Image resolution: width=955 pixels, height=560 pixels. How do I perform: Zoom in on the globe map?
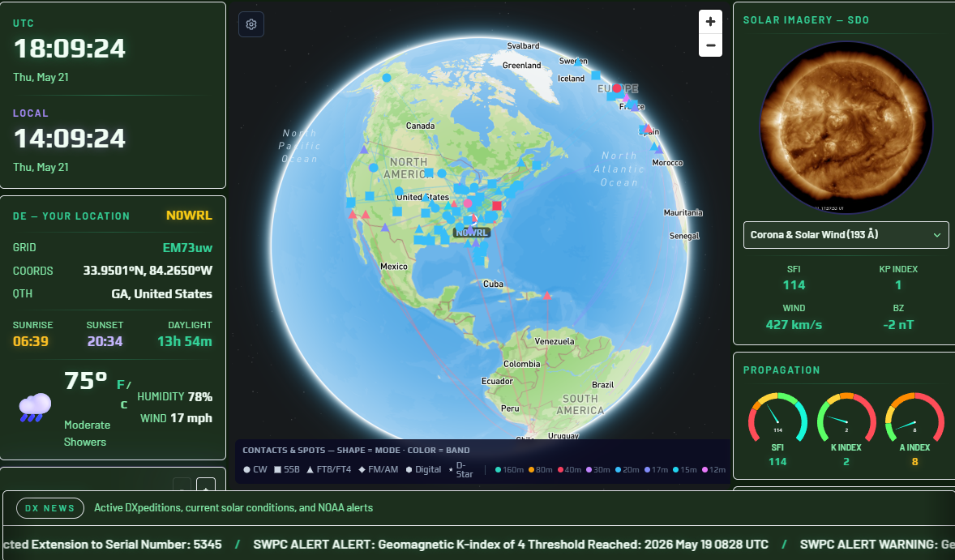point(710,22)
